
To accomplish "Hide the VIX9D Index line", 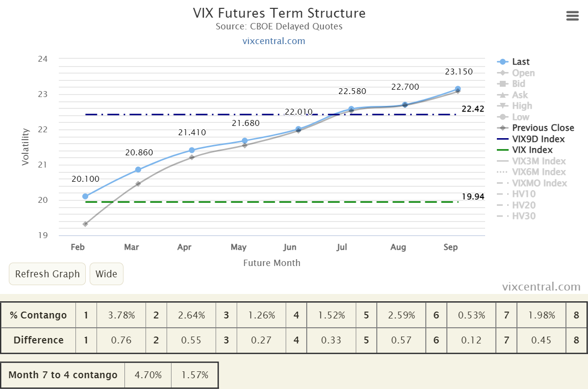I will click(531, 139).
